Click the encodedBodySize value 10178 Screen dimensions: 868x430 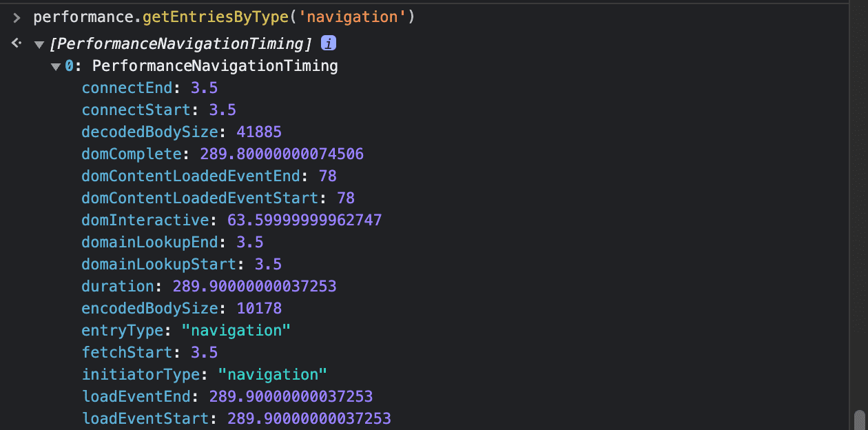[x=259, y=309]
